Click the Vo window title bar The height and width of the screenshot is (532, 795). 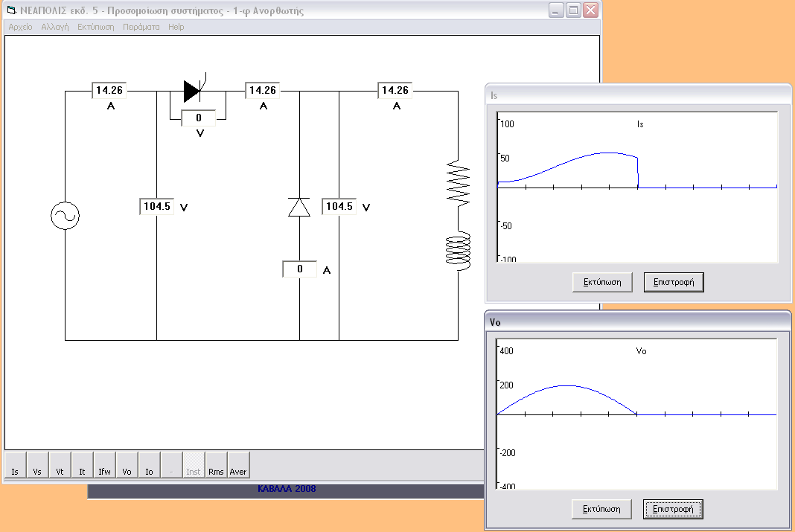pyautogui.click(x=638, y=321)
